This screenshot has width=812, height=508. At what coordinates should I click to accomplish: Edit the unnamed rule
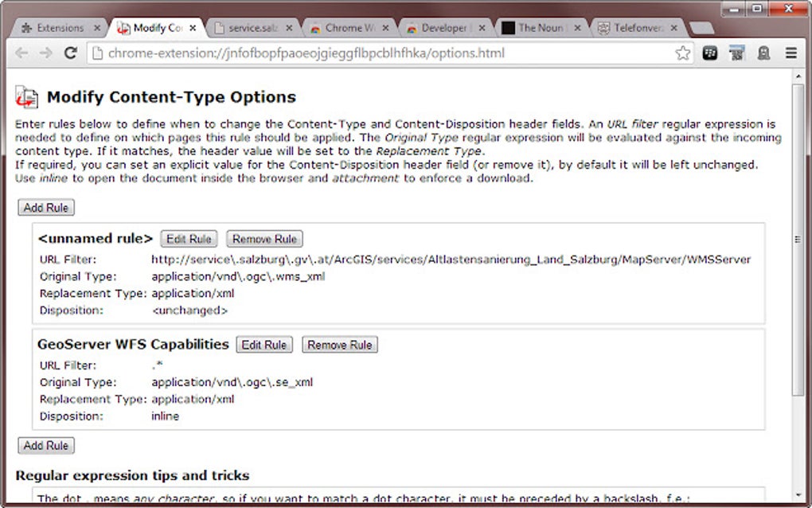pos(189,239)
